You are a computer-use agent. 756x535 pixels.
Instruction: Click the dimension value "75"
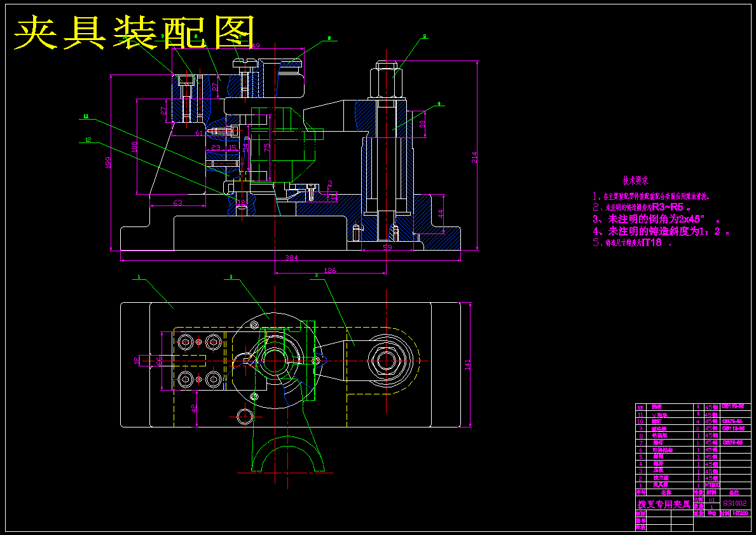click(266, 148)
